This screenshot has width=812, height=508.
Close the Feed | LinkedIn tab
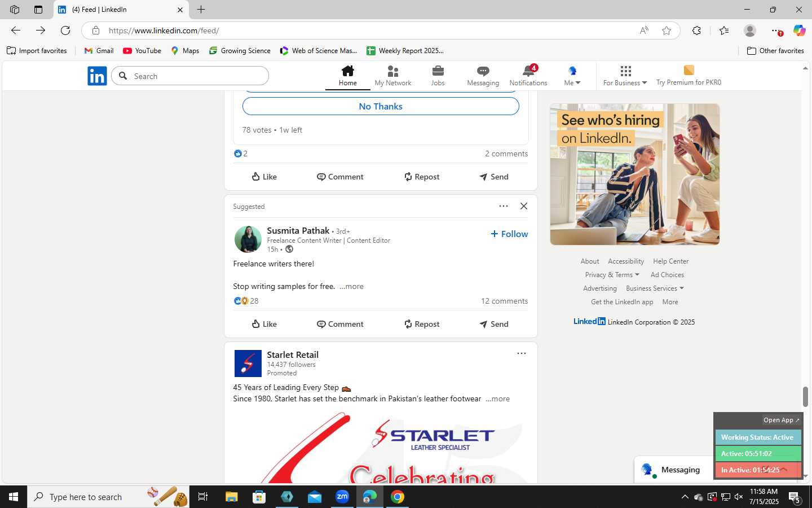pyautogui.click(x=180, y=10)
